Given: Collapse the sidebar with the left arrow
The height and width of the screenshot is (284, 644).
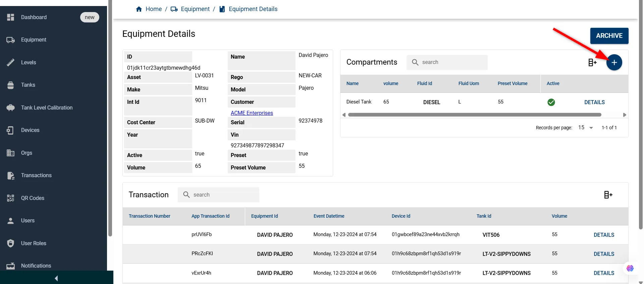Looking at the screenshot, I should tap(56, 278).
